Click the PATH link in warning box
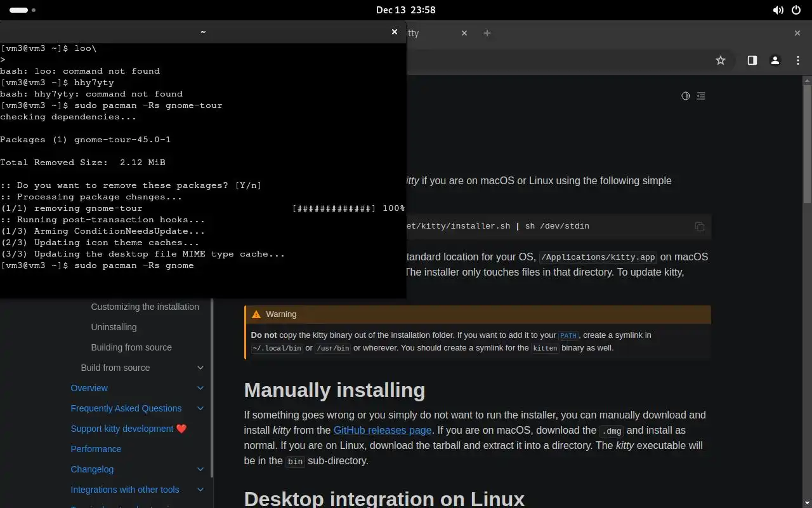812x508 pixels. coord(568,335)
